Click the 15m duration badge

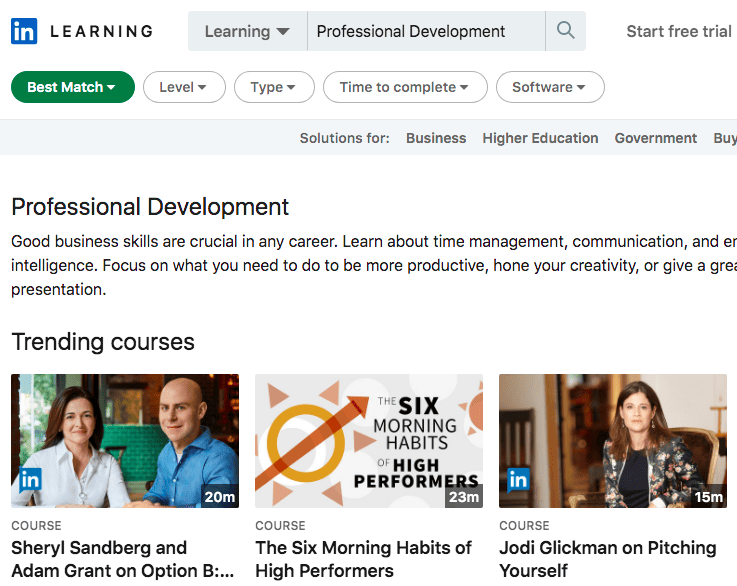[x=708, y=496]
